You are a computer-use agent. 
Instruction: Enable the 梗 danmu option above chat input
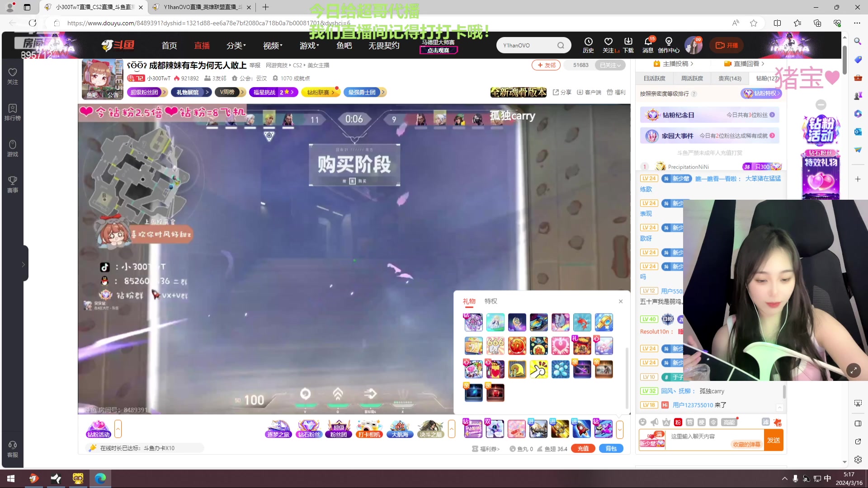pos(702,422)
